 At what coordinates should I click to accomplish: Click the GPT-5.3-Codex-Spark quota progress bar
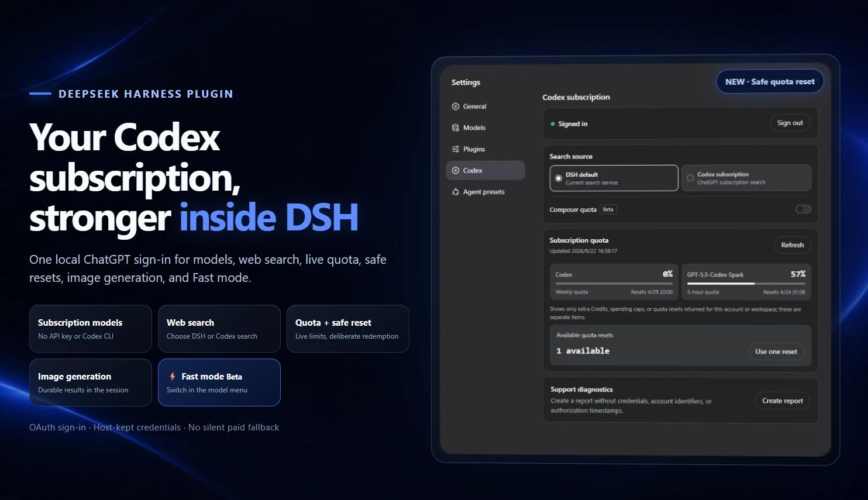(746, 284)
